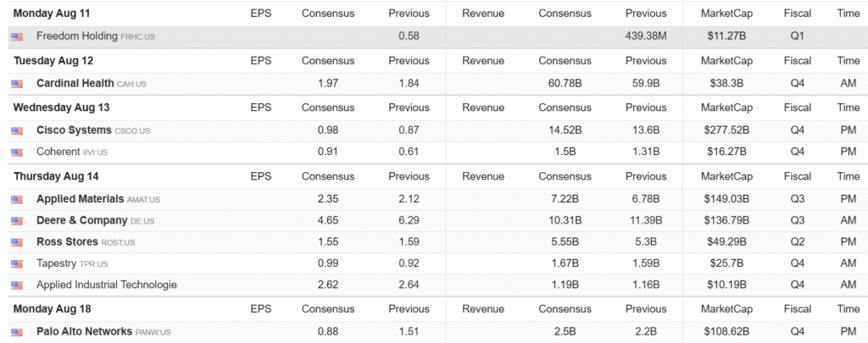Open the Tapestry company link
Viewport: 868px width, 343px height.
pos(56,263)
